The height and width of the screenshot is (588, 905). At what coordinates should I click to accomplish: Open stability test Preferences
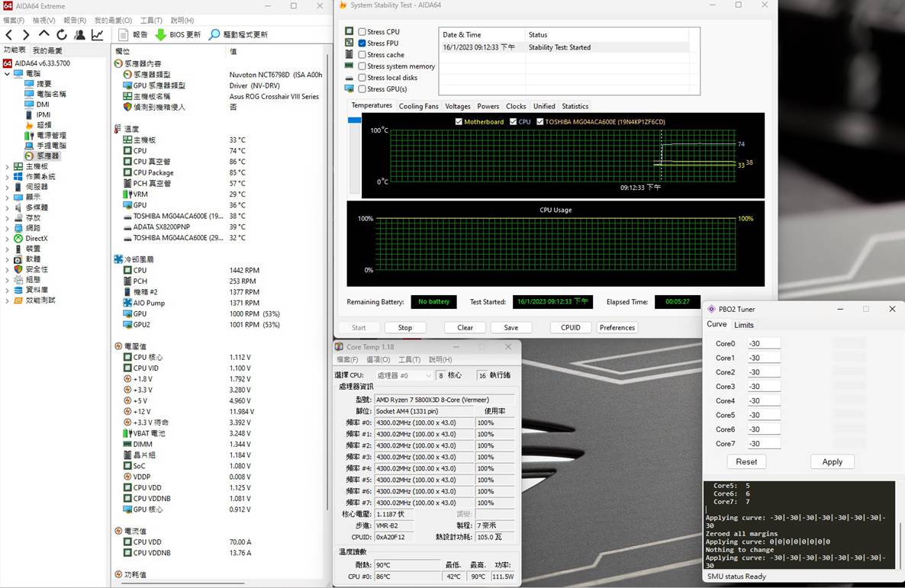click(x=617, y=328)
